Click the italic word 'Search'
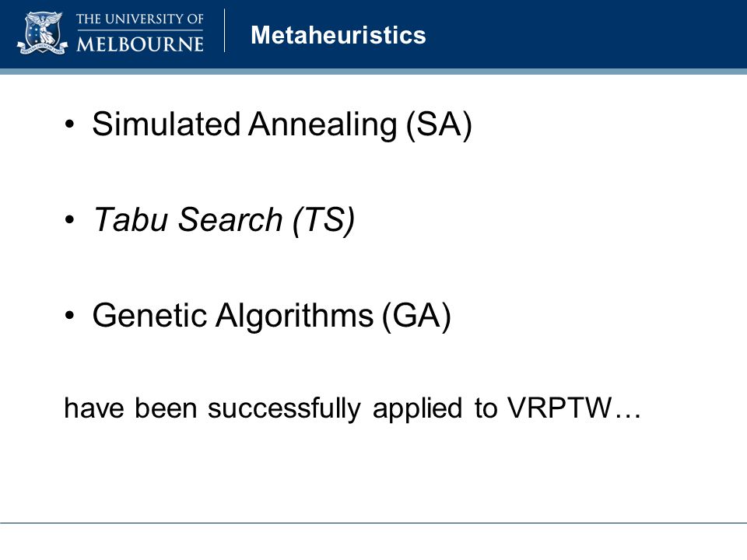747x560 pixels. point(230,219)
